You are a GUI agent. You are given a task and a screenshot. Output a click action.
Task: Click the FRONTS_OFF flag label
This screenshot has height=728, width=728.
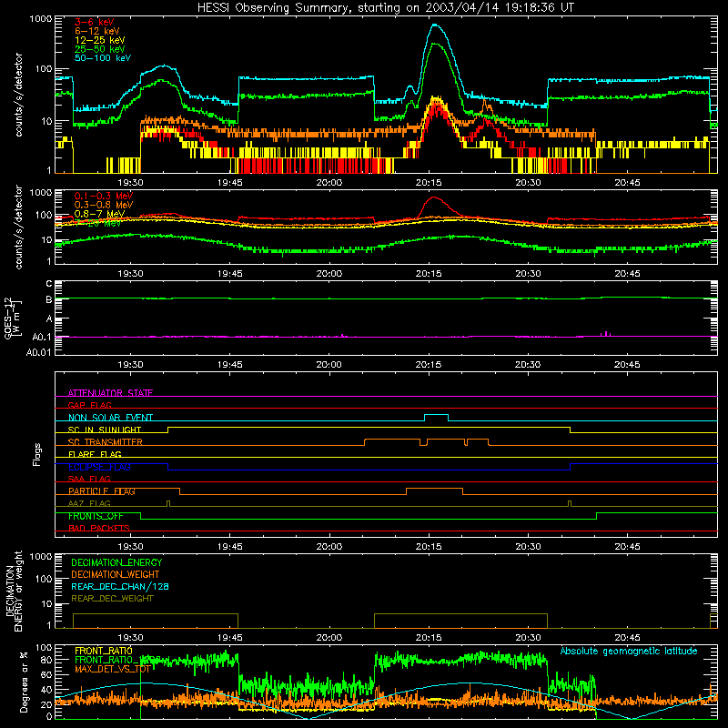(96, 516)
